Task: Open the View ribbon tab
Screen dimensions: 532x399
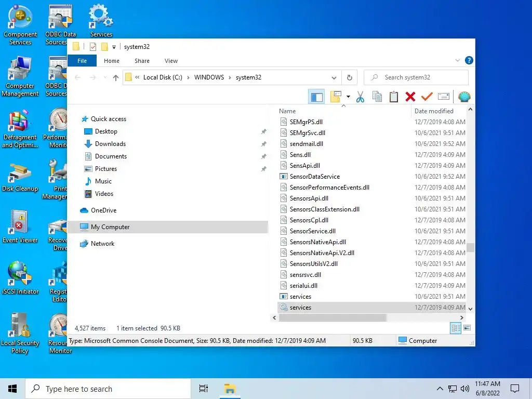Action: point(171,61)
